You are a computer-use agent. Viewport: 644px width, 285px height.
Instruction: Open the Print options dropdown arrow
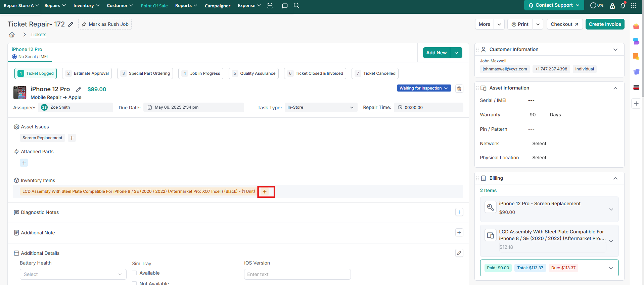point(538,24)
